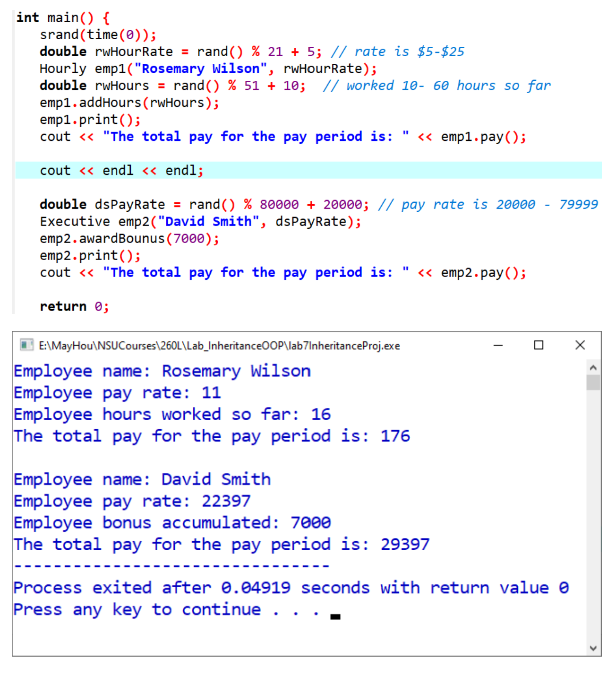Click 'emp1.pay();' in the cout statement
Viewport: 616px width, 676px height.
484,137
